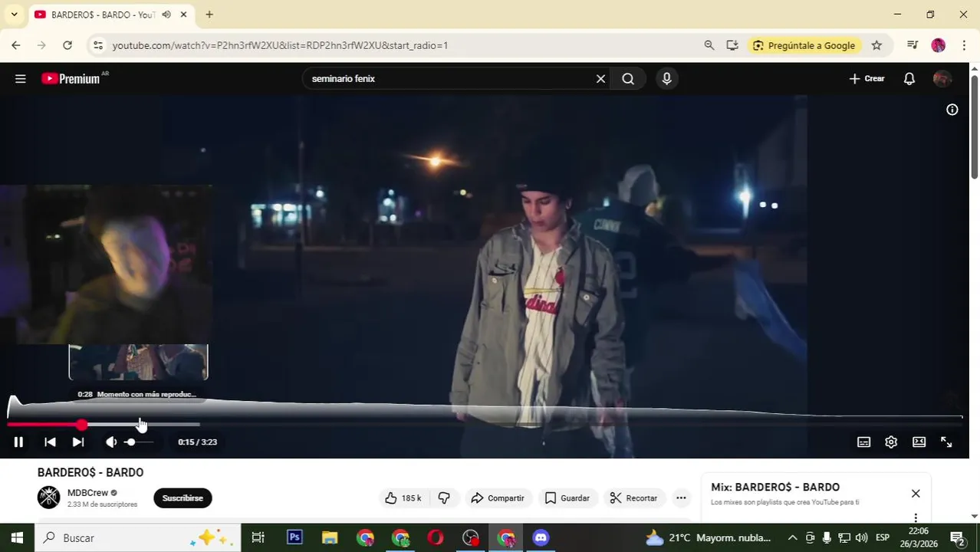Viewport: 980px width, 552px height.
Task: Open the zoom magnifier in address bar
Action: [709, 45]
